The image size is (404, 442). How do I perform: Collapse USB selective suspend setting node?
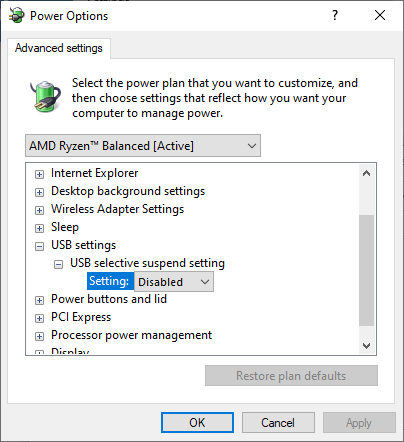click(x=58, y=264)
